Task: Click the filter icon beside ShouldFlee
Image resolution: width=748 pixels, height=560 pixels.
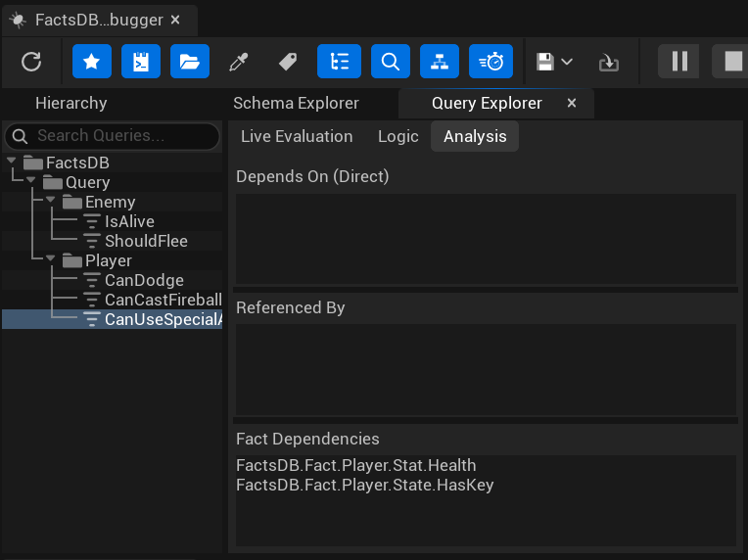Action: tap(92, 241)
